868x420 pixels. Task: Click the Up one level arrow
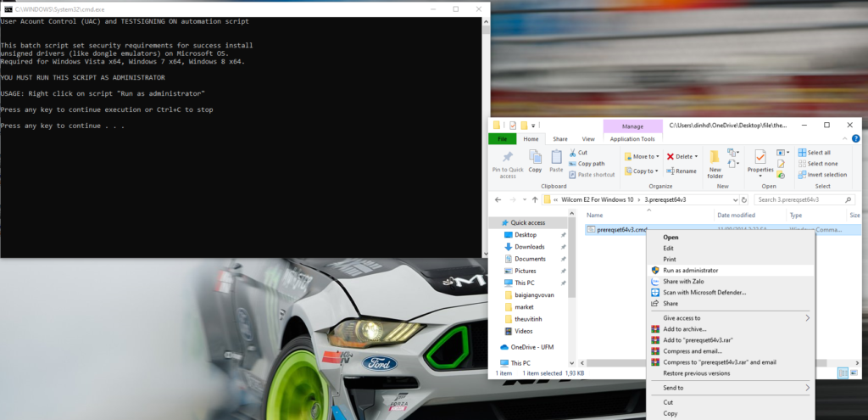pyautogui.click(x=535, y=199)
